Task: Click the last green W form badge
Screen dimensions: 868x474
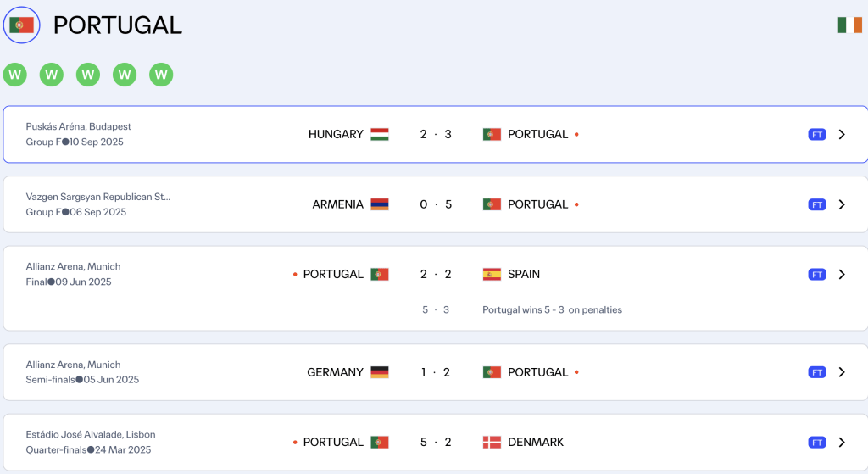Action: [161, 75]
